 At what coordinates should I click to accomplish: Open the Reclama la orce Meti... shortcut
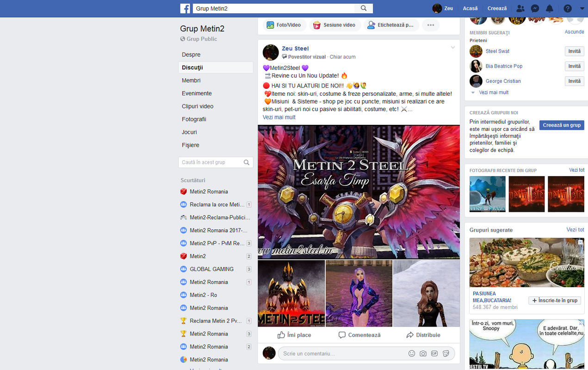(x=217, y=204)
